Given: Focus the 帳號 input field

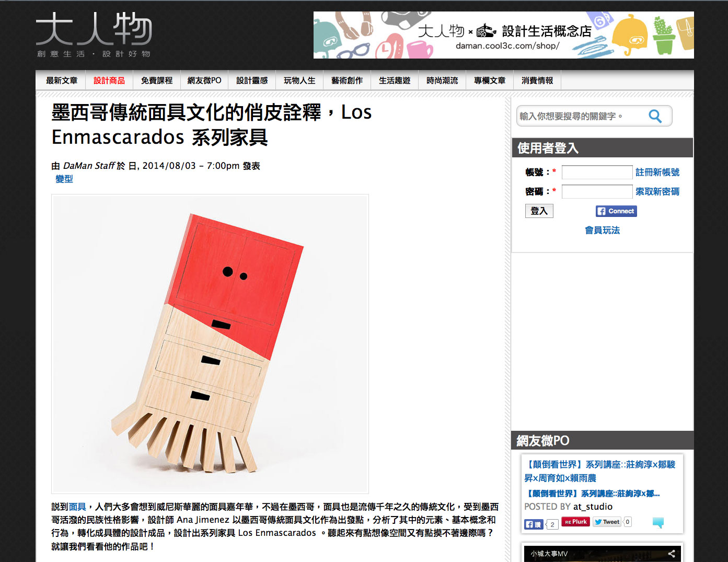Looking at the screenshot, I should coord(597,172).
